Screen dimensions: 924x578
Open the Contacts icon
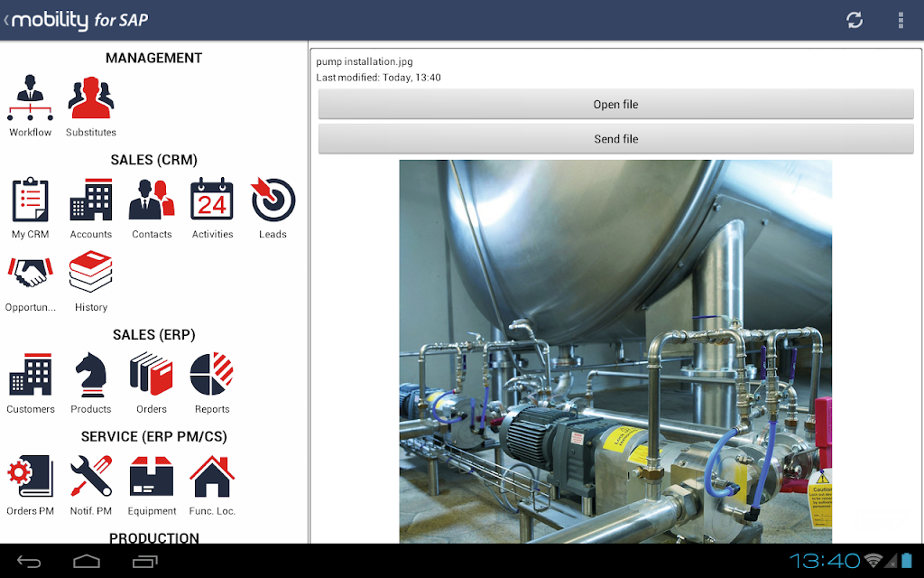[x=152, y=200]
